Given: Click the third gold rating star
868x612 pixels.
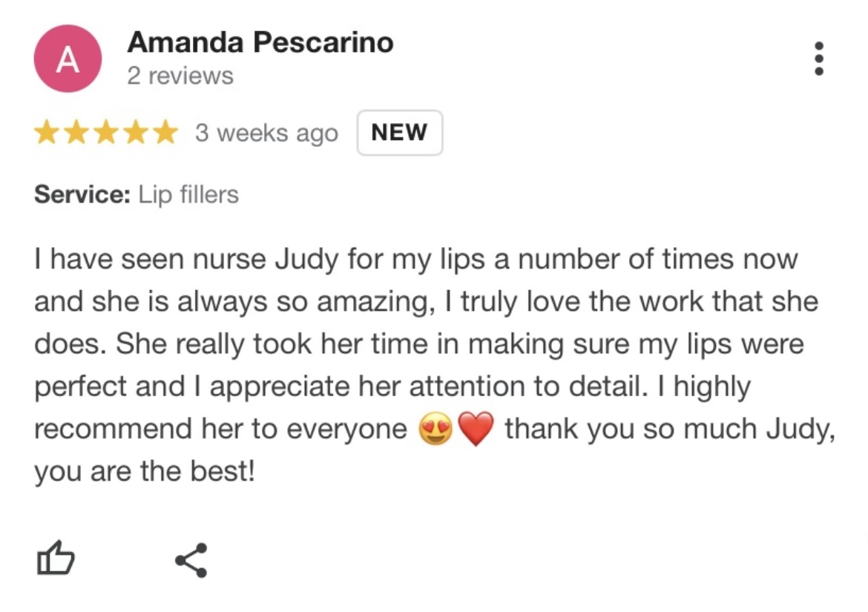Looking at the screenshot, I should pos(106,133).
